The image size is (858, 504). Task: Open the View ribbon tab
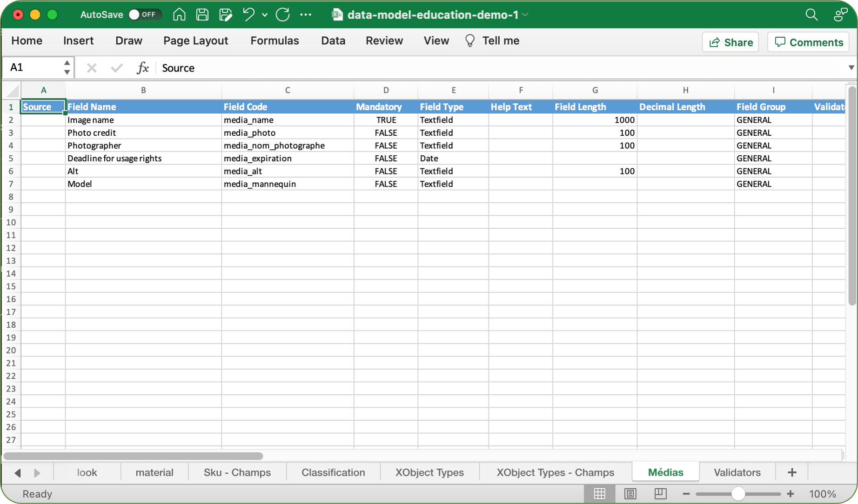point(436,41)
